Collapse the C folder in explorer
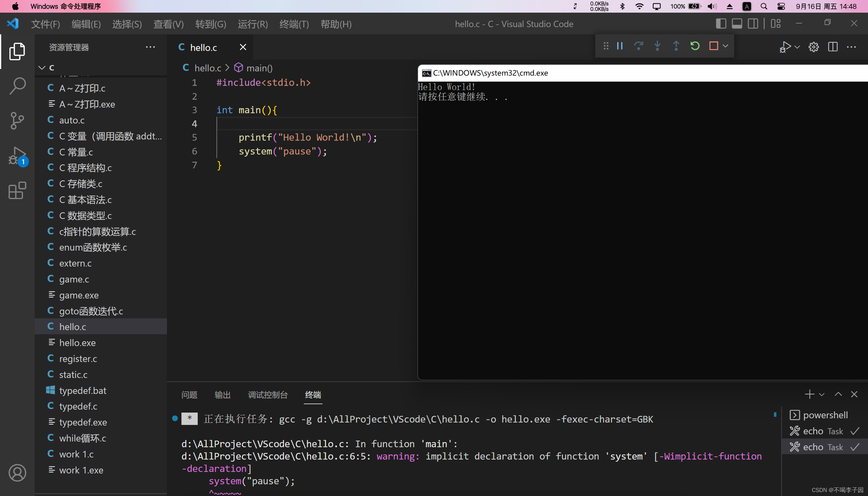This screenshot has width=868, height=496. point(42,67)
